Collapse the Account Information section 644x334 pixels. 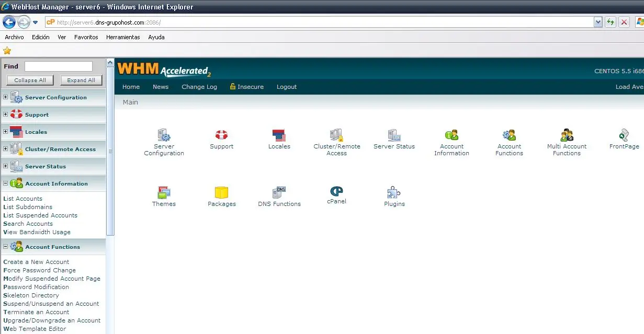point(5,183)
